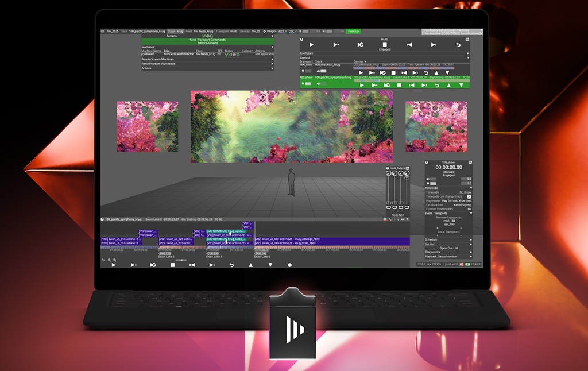
Task: Expand Renderstream Workloads section
Action: click(x=272, y=64)
